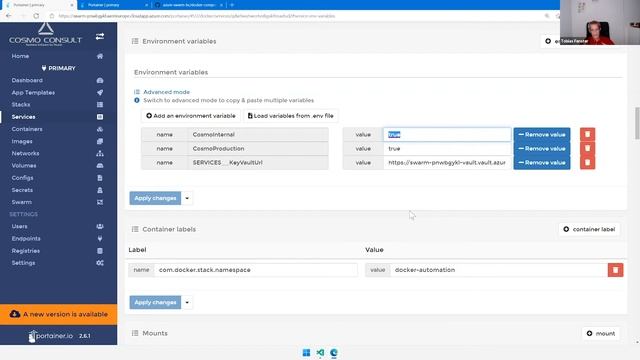Switch to the first Portainer browser tab
The height and width of the screenshot is (360, 640).
pos(38,5)
